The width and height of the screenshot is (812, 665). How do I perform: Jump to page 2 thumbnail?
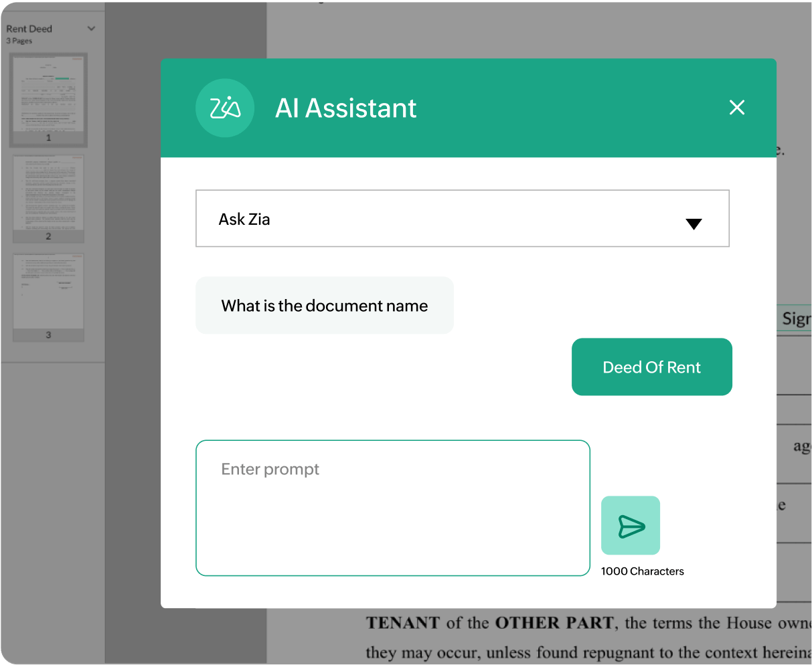(48, 199)
